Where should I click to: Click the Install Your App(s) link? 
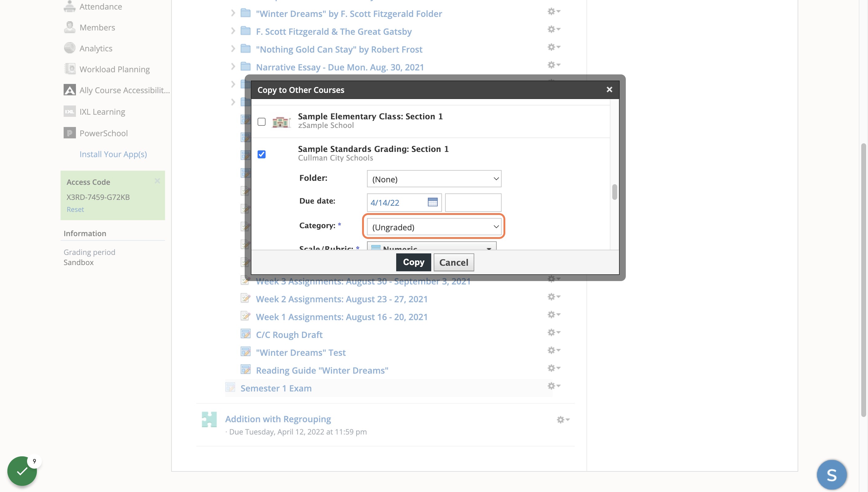113,154
